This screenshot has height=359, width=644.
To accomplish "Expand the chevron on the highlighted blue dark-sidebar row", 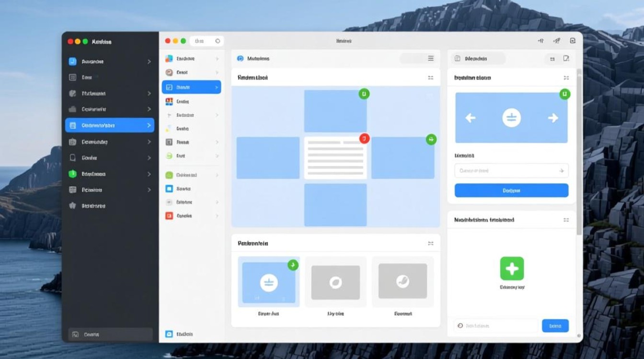I will click(x=149, y=125).
